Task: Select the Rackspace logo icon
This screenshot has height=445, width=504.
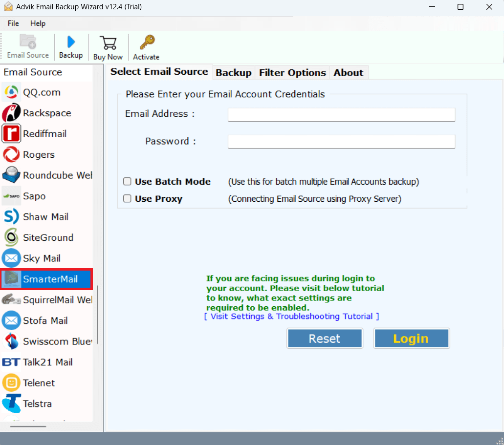Action: [x=11, y=113]
